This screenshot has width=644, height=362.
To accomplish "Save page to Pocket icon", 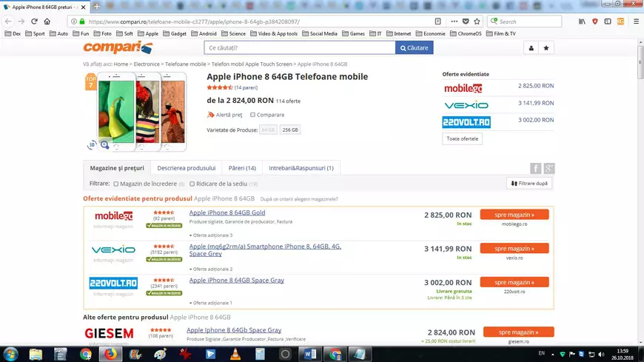I will coord(466,21).
